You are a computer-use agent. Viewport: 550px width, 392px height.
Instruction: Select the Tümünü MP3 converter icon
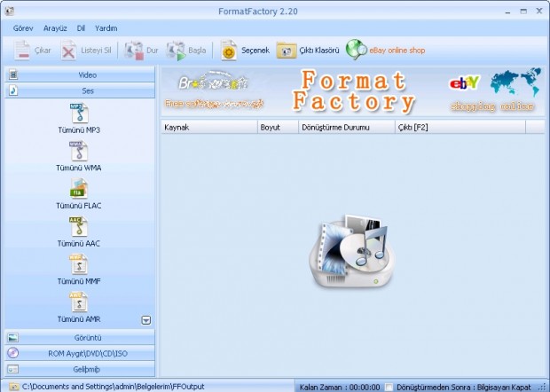79,113
